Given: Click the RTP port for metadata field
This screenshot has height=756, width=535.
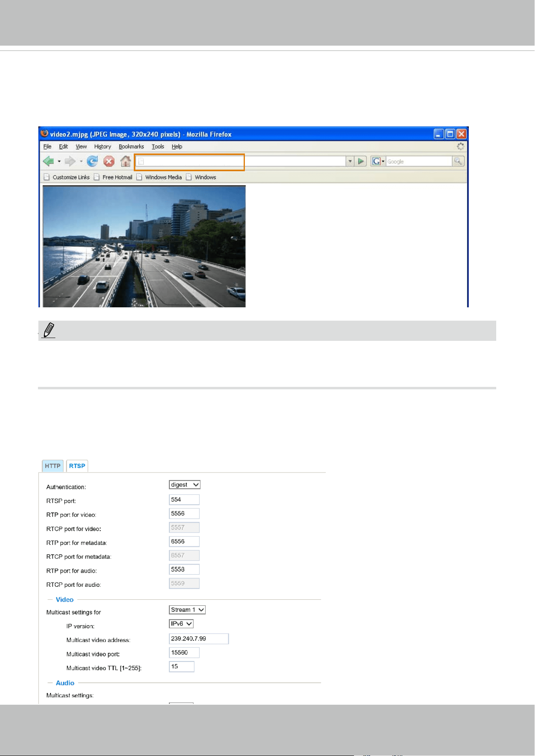Looking at the screenshot, I should (x=184, y=542).
